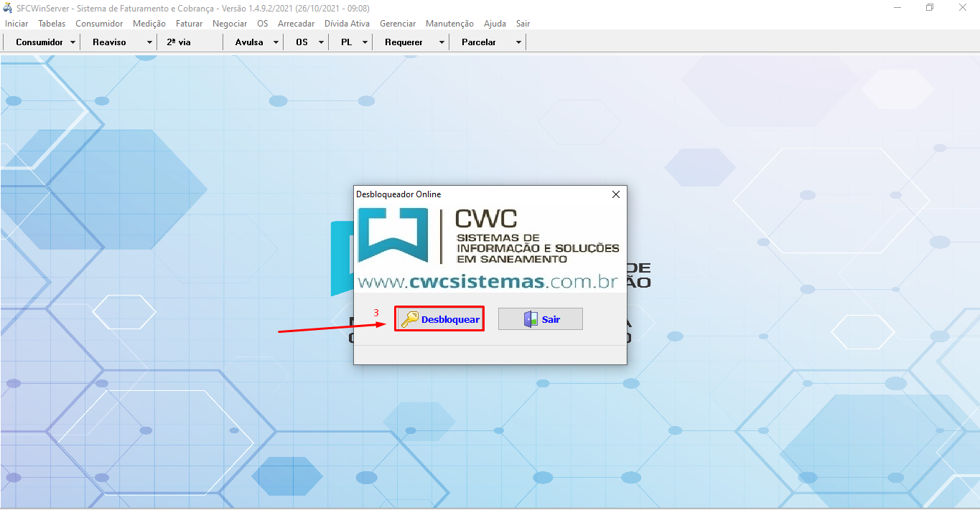Click the Desbloquear key button
The height and width of the screenshot is (510, 980).
click(439, 319)
